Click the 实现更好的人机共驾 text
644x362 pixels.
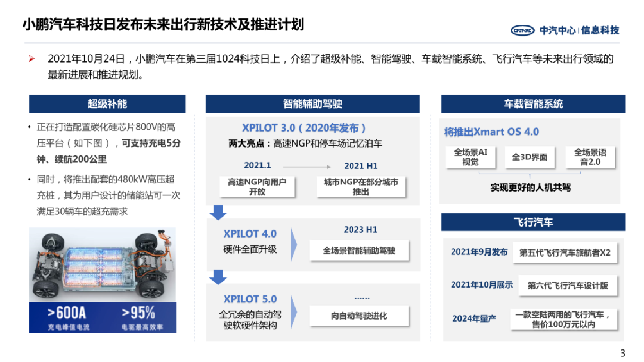[x=530, y=187]
